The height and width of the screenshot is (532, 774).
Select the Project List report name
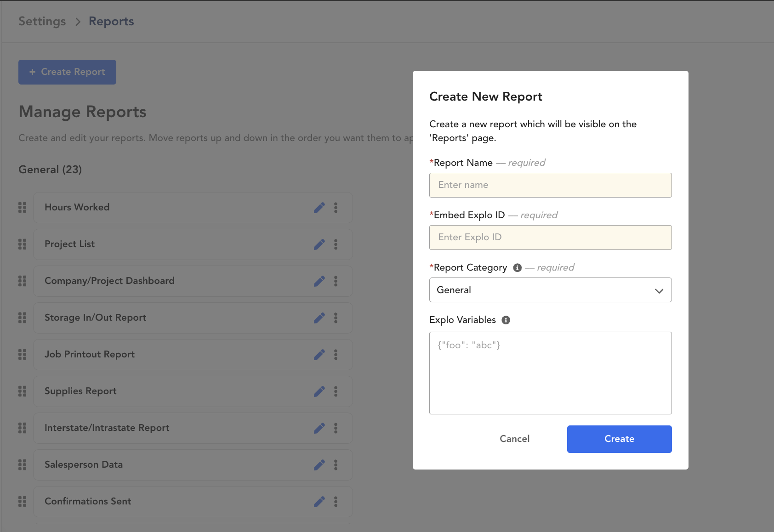(70, 244)
